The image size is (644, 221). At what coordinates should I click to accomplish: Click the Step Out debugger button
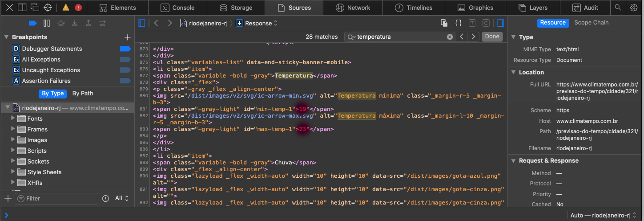89,23
